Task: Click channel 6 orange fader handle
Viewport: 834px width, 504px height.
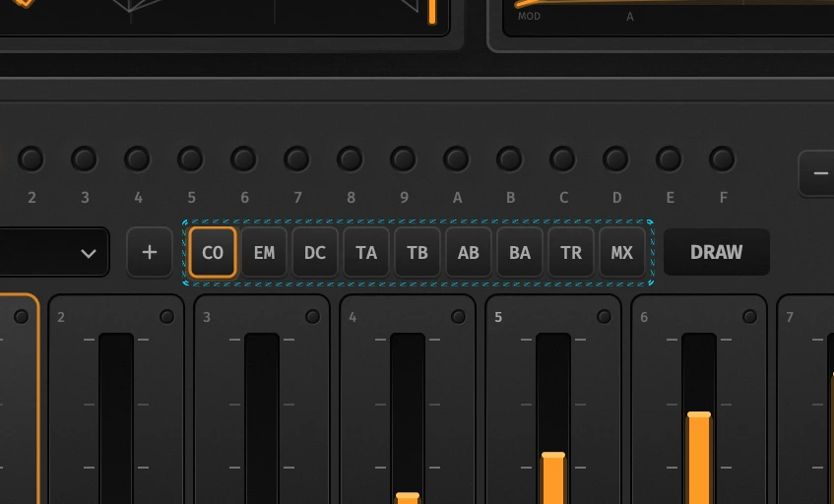Action: [699, 414]
